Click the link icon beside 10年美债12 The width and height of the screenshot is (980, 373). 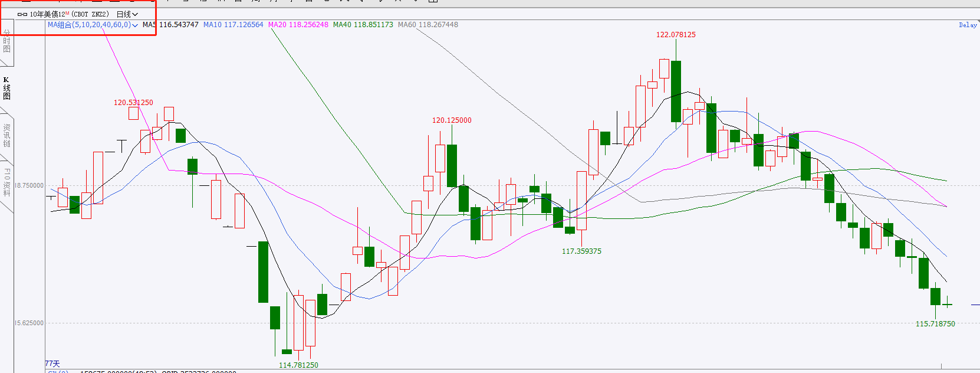coord(22,14)
